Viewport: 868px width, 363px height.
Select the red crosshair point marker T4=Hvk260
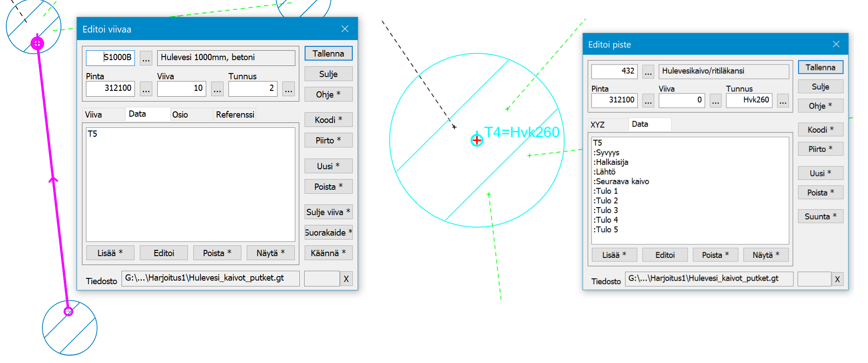477,140
